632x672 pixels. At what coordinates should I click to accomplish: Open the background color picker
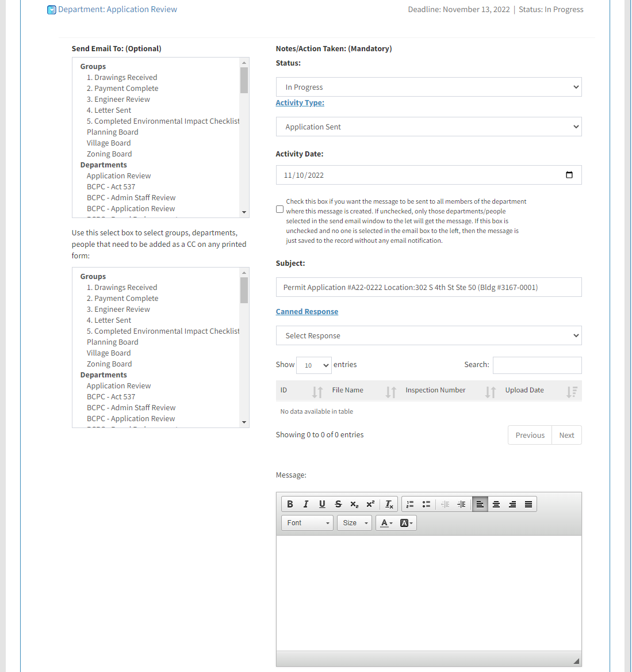[x=406, y=523]
